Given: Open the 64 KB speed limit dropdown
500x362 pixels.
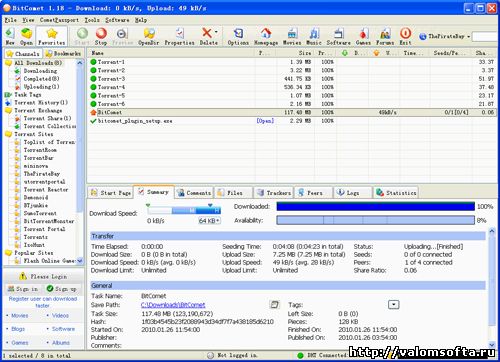Looking at the screenshot, I should tap(209, 221).
